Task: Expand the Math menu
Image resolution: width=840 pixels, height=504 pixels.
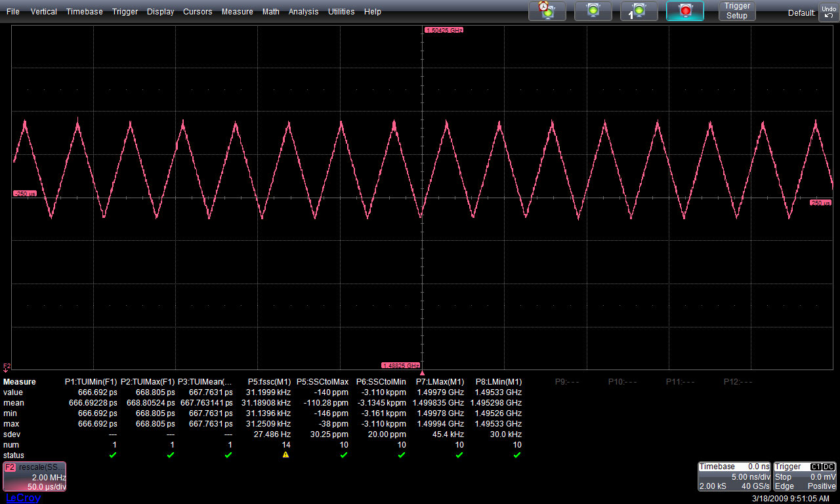Action: [270, 12]
